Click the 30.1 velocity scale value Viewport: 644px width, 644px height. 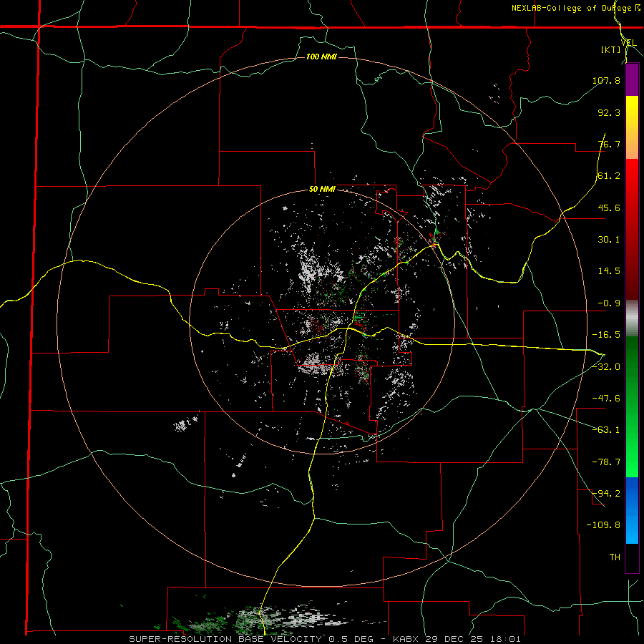pos(609,240)
